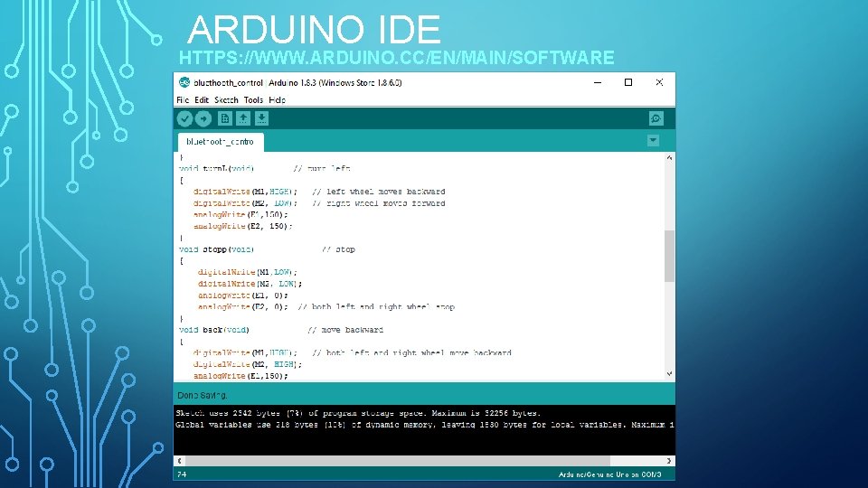Click the 'Done Saving.' status message
This screenshot has width=868, height=488.
point(202,395)
